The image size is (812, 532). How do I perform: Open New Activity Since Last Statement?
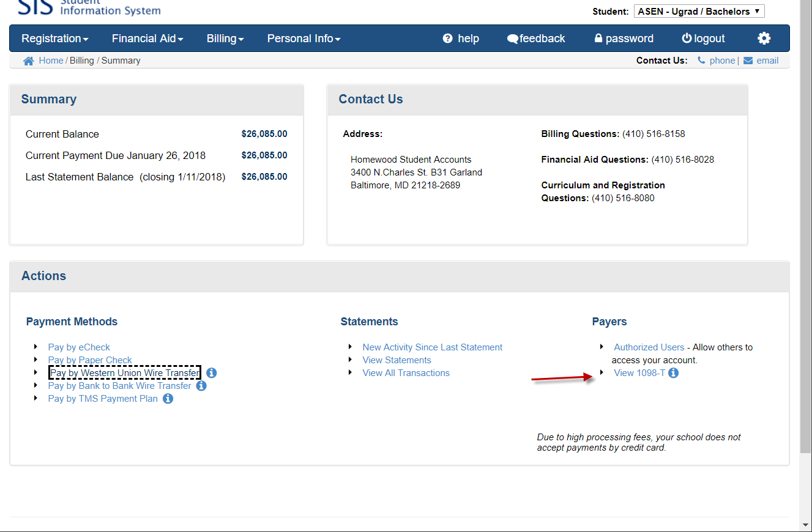pyautogui.click(x=433, y=347)
